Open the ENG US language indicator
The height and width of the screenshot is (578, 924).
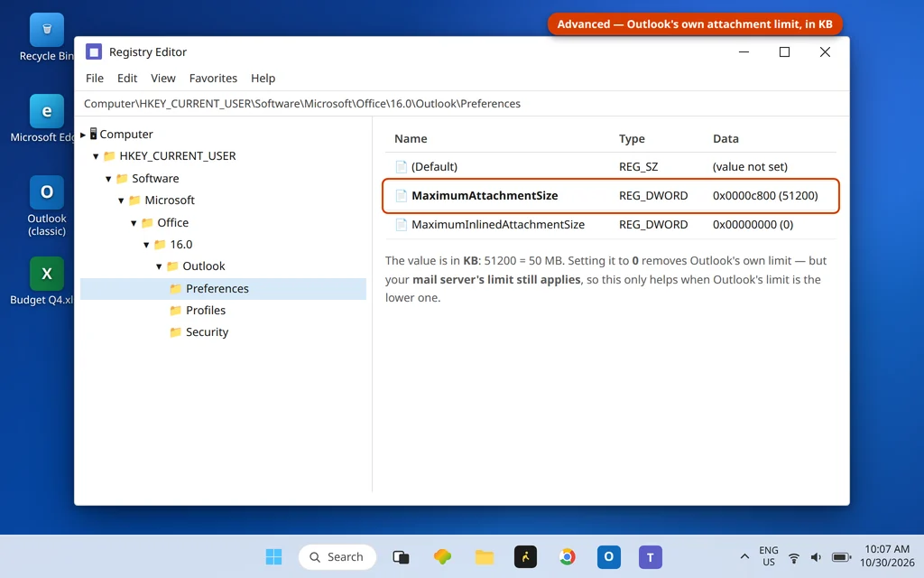click(x=769, y=556)
